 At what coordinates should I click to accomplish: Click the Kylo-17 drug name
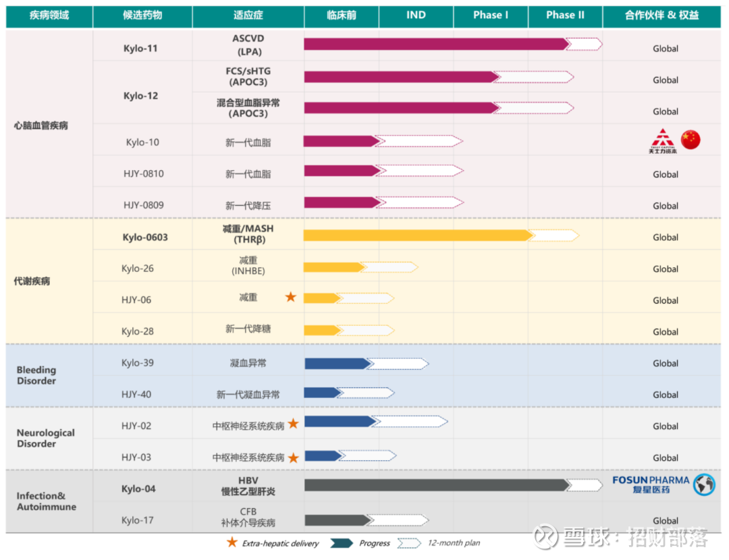click(x=137, y=520)
